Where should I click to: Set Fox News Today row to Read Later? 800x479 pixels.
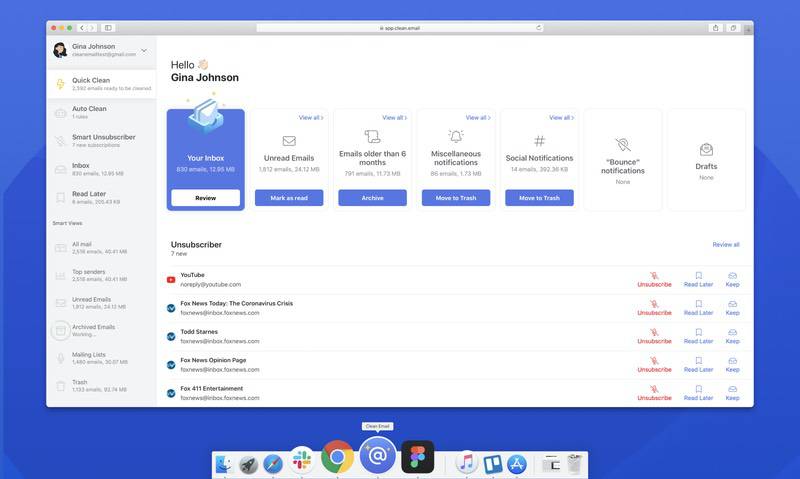(698, 308)
